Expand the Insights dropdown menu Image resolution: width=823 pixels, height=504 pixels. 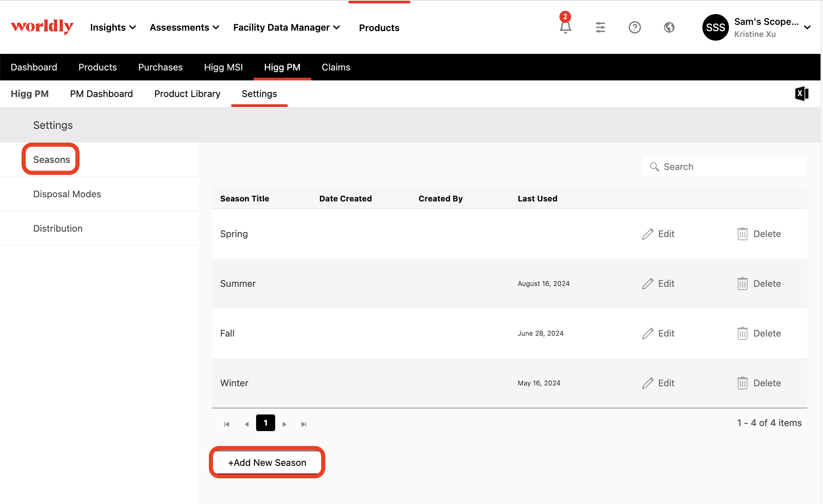113,27
